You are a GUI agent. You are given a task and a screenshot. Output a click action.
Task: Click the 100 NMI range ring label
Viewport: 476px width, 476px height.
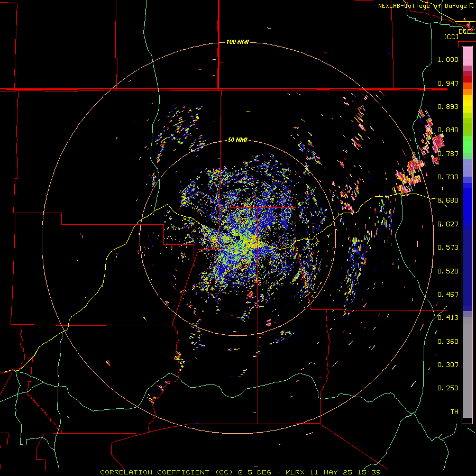237,42
